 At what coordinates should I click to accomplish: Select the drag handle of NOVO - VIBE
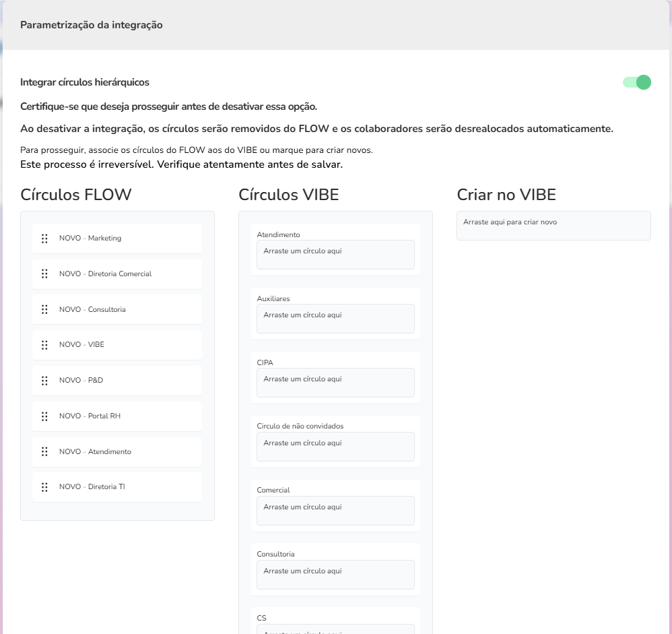[x=44, y=345]
